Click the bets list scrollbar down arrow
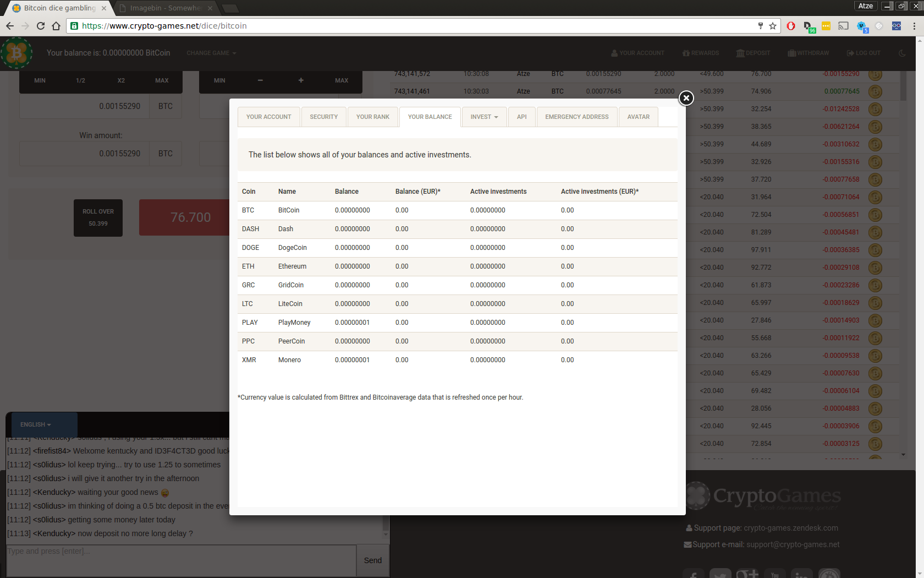Image resolution: width=924 pixels, height=578 pixels. 903,455
